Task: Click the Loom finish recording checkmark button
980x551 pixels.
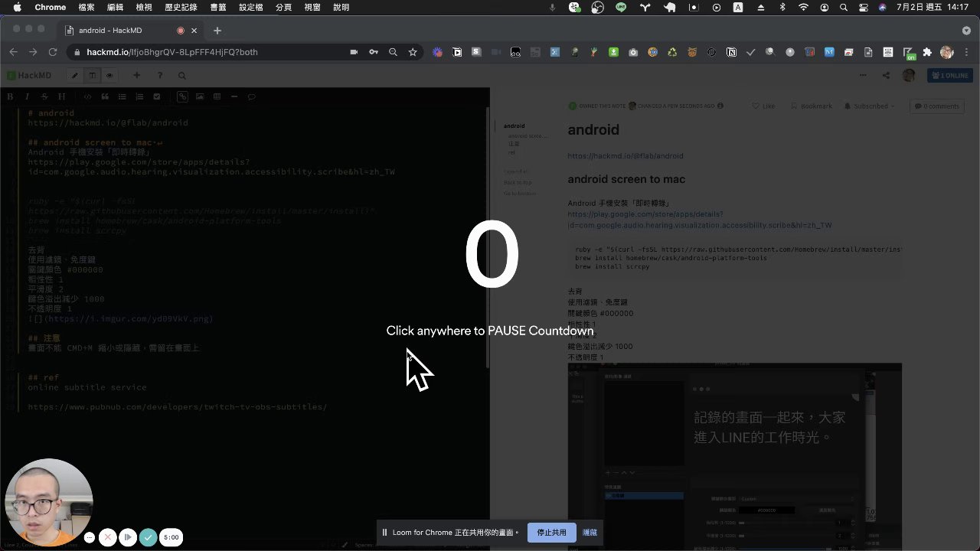Action: click(149, 537)
